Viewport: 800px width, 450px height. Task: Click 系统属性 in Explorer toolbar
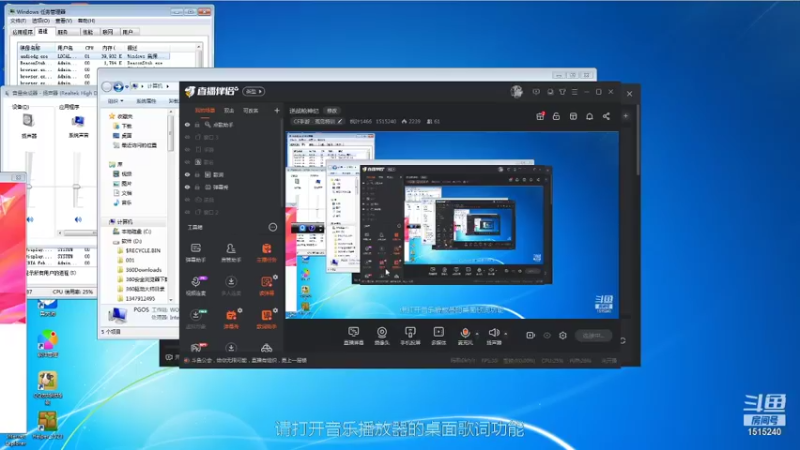[x=146, y=101]
